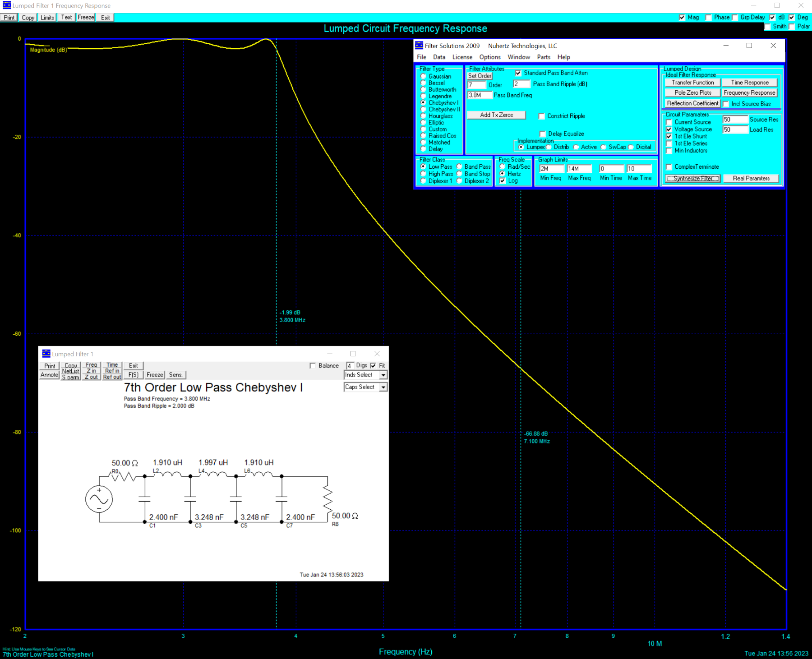The height and width of the screenshot is (659, 812).
Task: Click the Lumped Filter 1 window icon
Action: point(46,354)
